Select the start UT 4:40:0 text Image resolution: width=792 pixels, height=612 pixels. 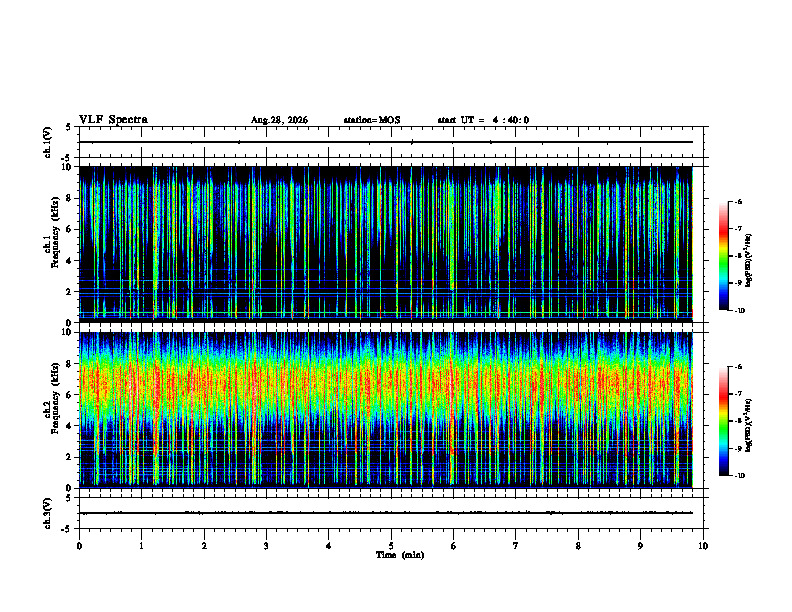pos(483,120)
